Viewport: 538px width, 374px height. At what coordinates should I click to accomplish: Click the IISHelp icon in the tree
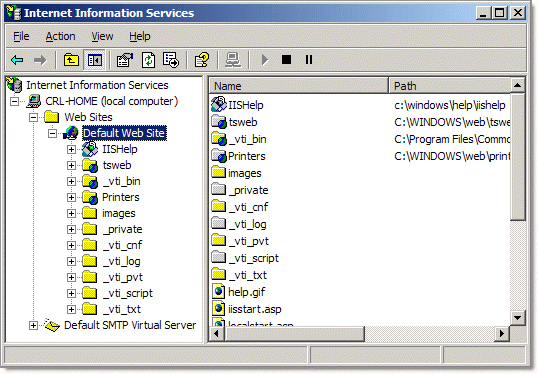(90, 149)
